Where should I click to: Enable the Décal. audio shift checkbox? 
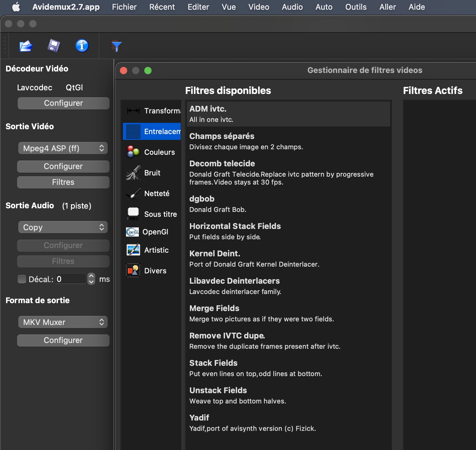(x=22, y=279)
